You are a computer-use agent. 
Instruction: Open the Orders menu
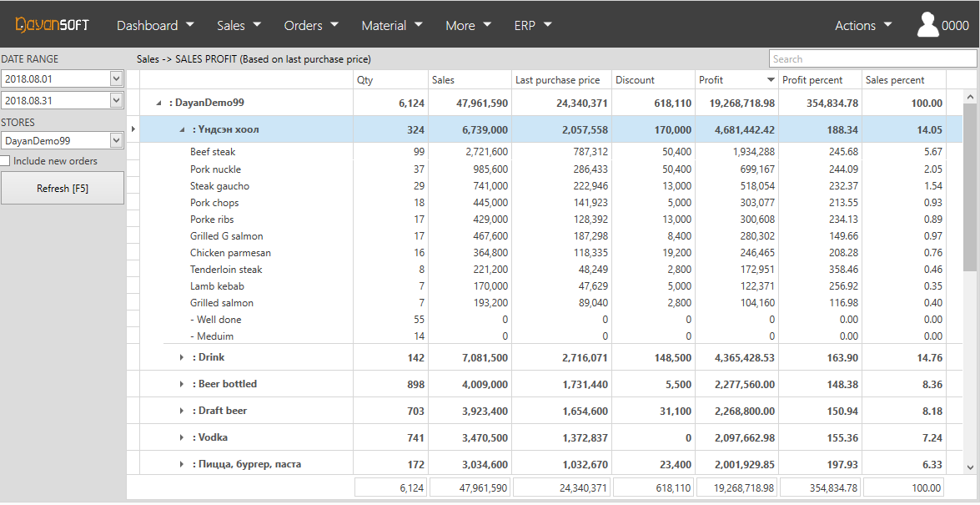point(311,25)
